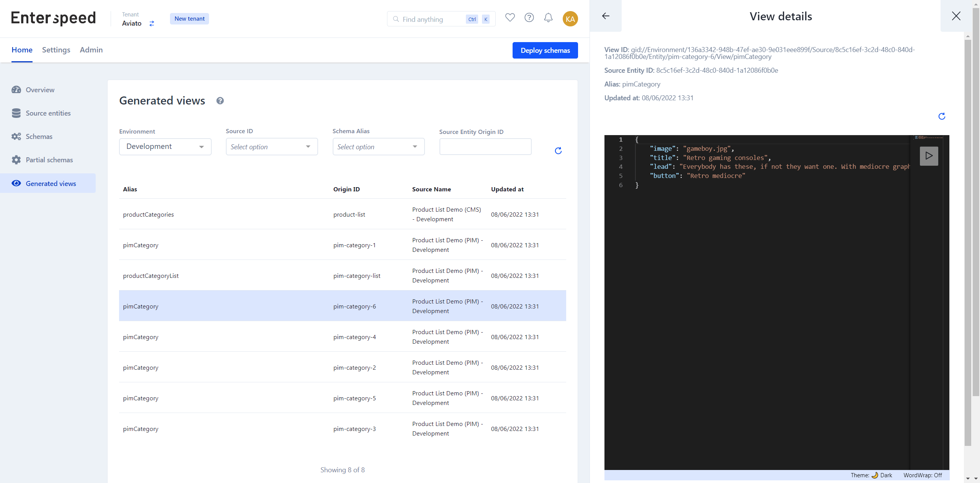Click the Generated views help icon
Viewport: 980px width, 483px height.
coord(220,101)
